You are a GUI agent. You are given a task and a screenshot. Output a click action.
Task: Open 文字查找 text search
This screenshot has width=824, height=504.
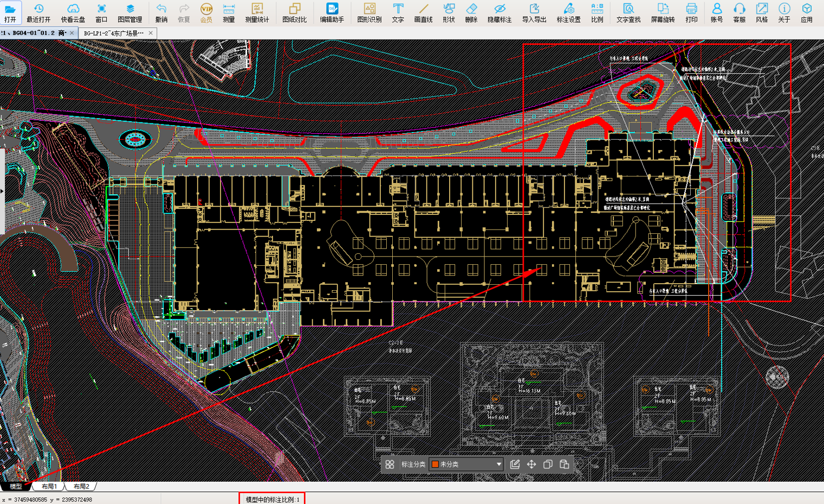click(628, 12)
